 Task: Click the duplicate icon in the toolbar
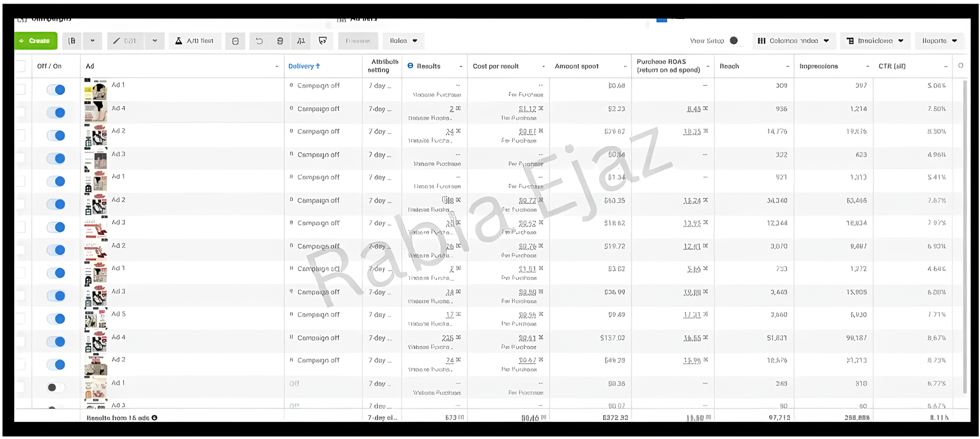(72, 41)
